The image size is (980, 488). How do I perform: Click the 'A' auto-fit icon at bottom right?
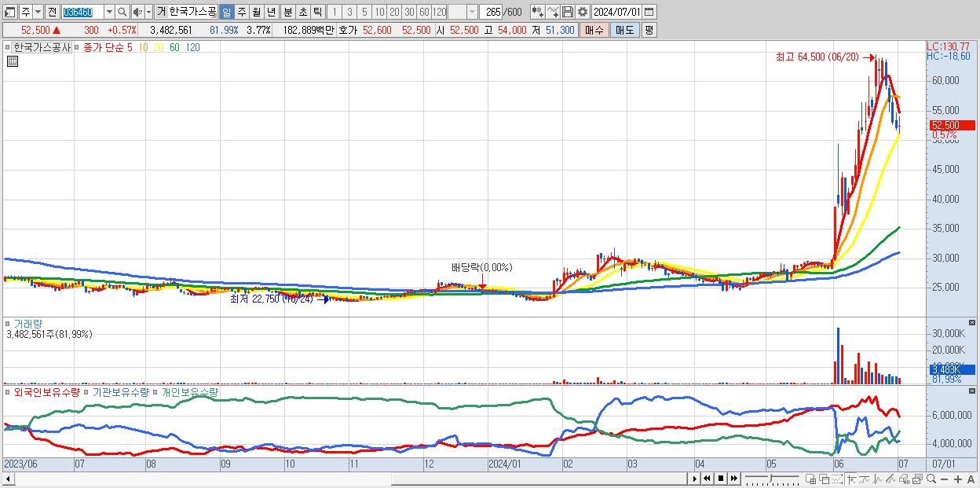tap(971, 479)
